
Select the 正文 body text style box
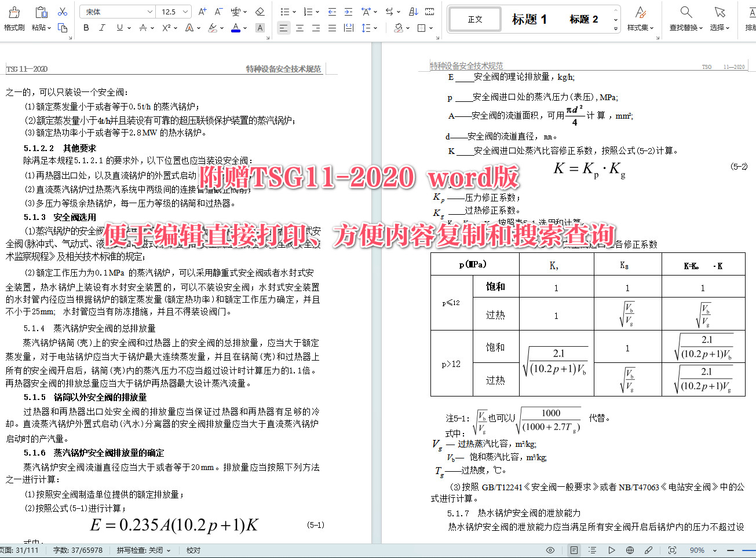pyautogui.click(x=475, y=19)
